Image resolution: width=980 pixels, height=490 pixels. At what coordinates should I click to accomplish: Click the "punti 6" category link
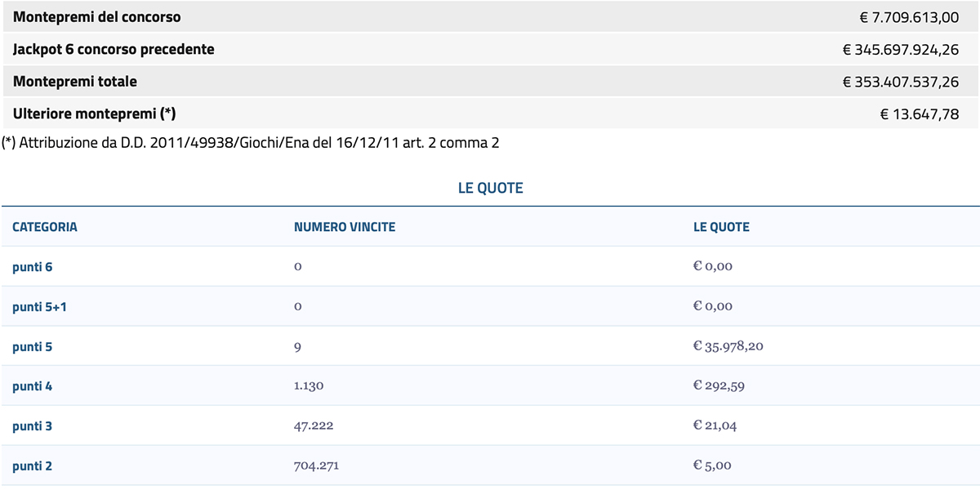coord(33,267)
